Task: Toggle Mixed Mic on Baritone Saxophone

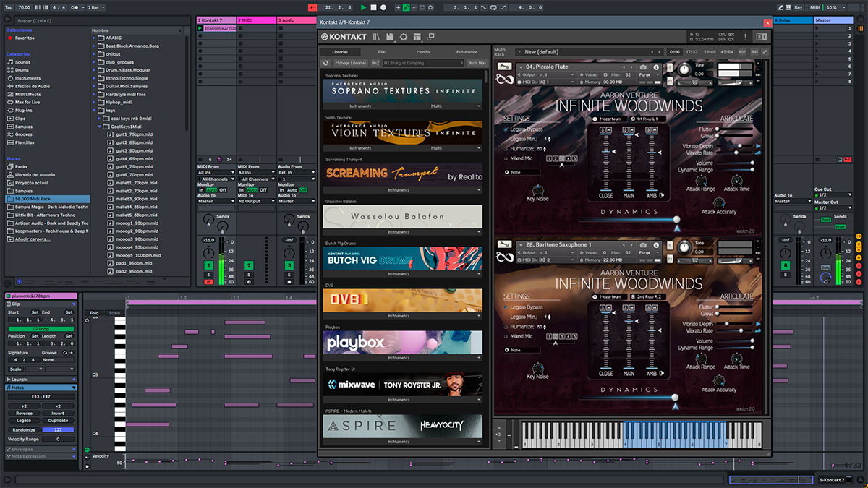Action: click(x=506, y=336)
